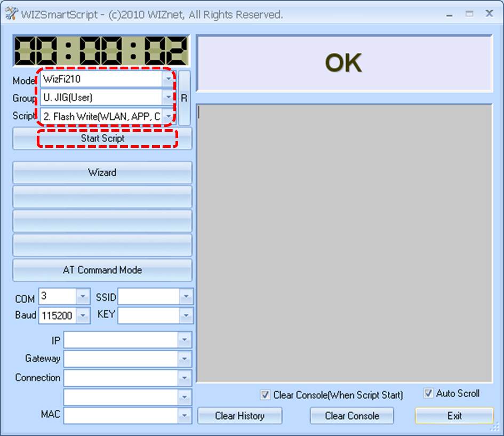Click the blank button above AT Command Mode
This screenshot has width=504, height=436.
[x=102, y=245]
